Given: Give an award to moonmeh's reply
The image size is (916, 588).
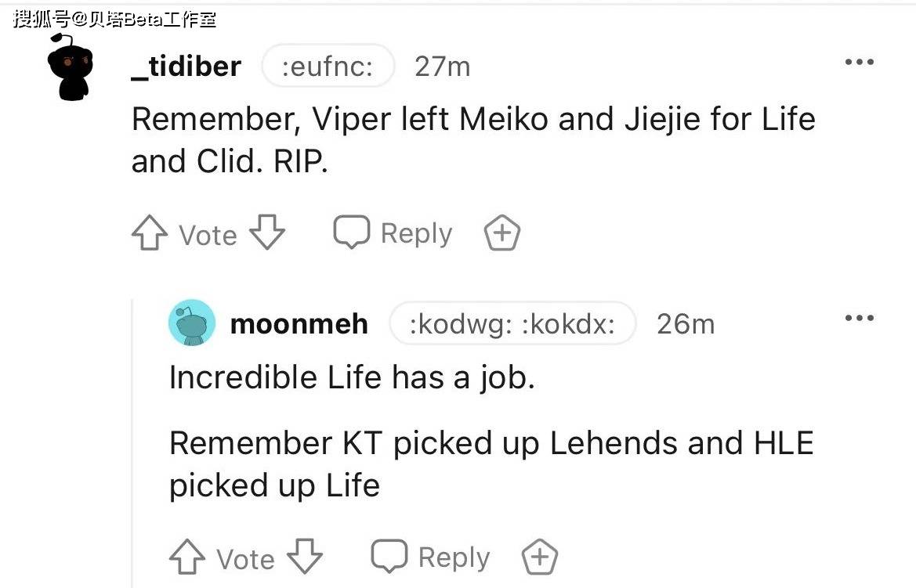Looking at the screenshot, I should tap(540, 557).
